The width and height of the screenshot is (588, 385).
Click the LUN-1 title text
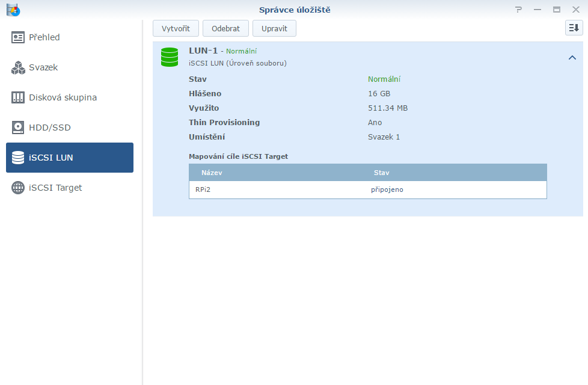click(x=203, y=51)
